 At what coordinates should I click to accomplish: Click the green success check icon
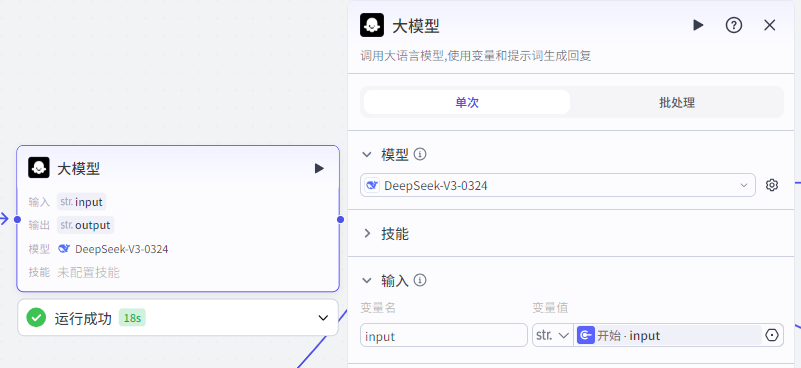(x=36, y=317)
